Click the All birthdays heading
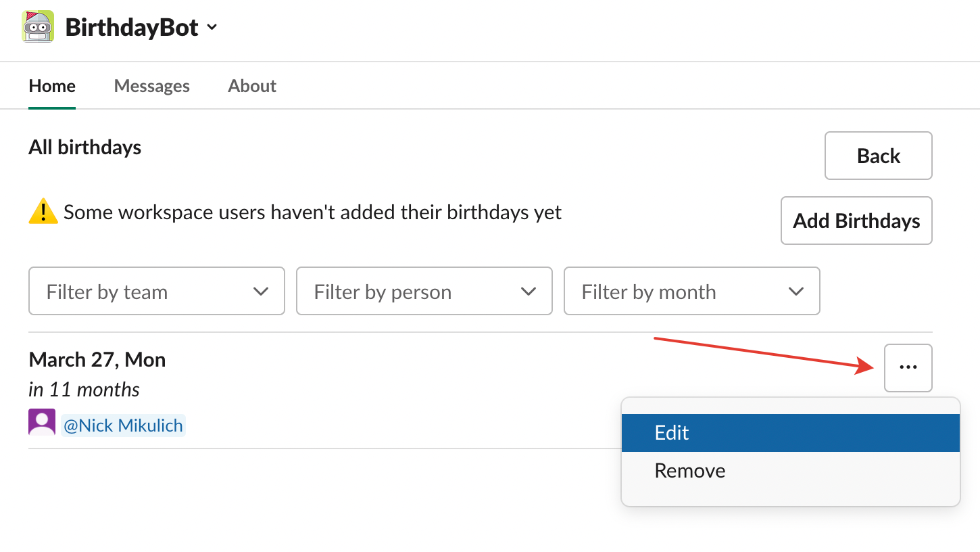 coord(85,147)
